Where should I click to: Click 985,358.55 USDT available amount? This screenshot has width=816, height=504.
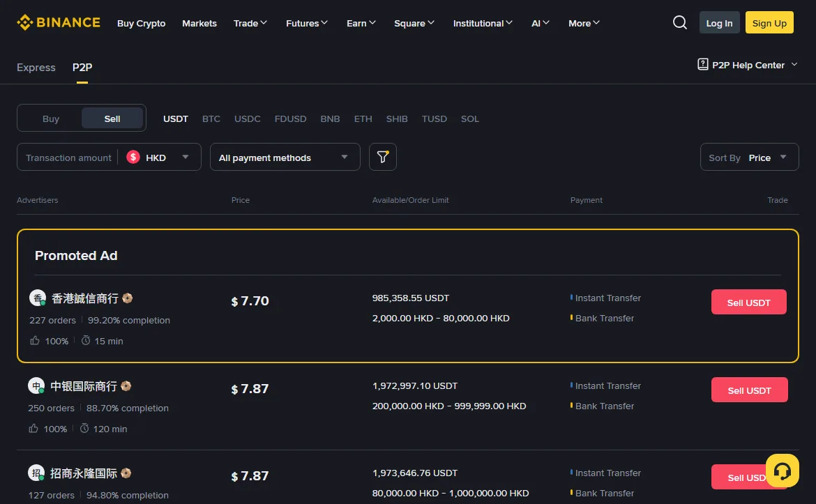pos(411,298)
